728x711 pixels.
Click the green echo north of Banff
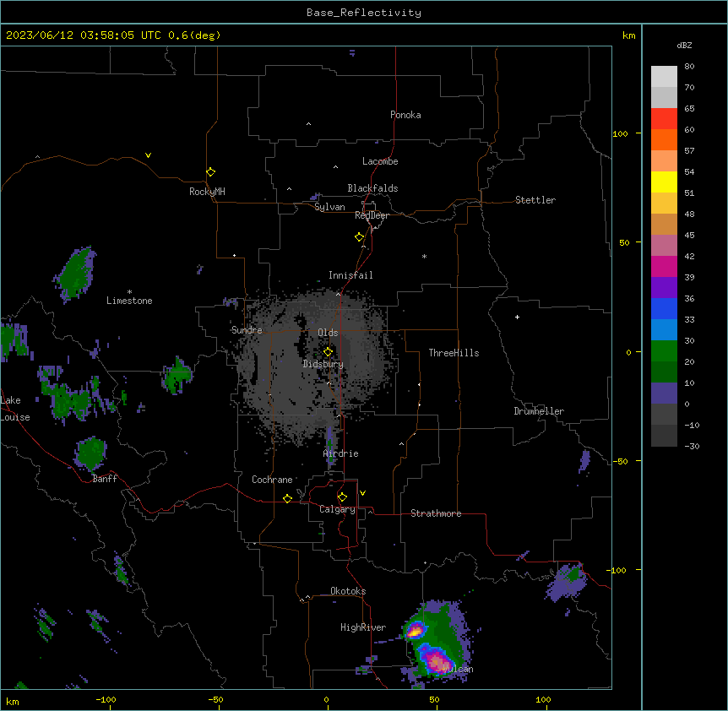click(x=91, y=453)
